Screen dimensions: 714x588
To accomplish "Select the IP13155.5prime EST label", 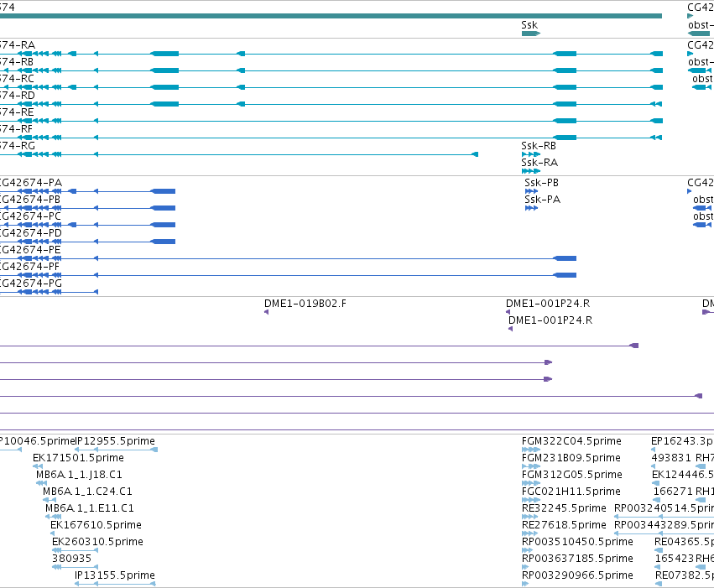I will click(x=115, y=575).
